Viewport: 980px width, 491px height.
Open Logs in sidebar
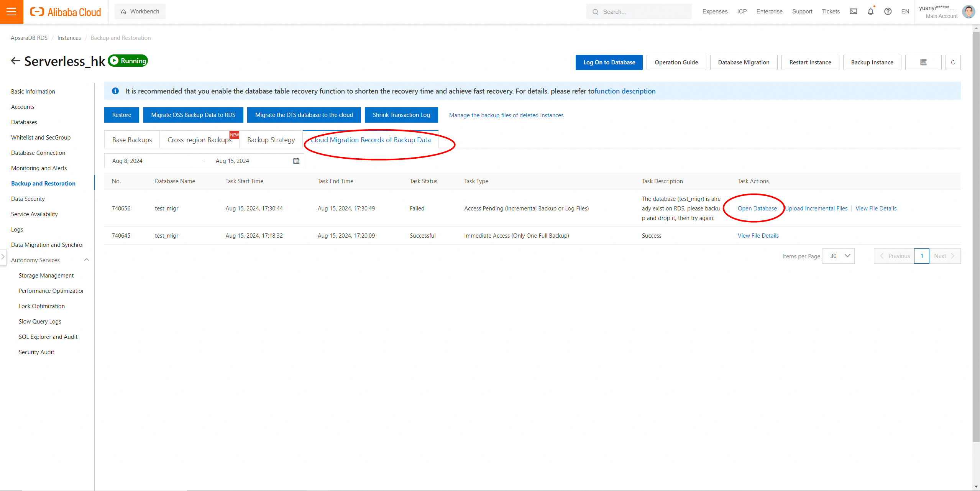pyautogui.click(x=17, y=230)
